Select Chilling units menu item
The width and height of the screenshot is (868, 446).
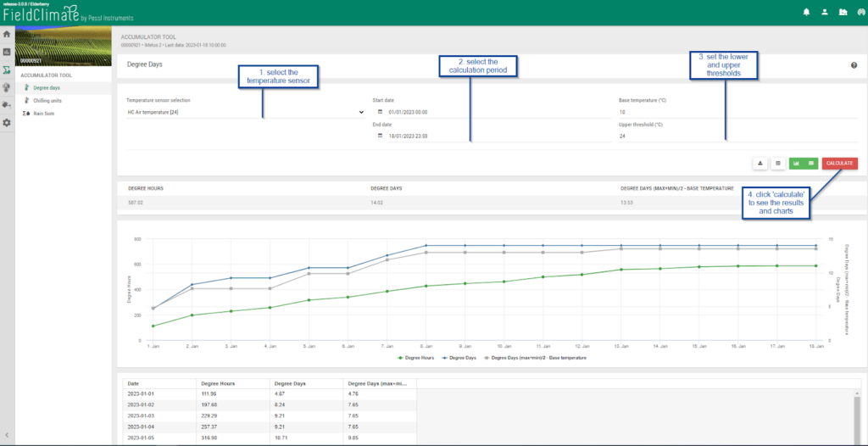[47, 101]
